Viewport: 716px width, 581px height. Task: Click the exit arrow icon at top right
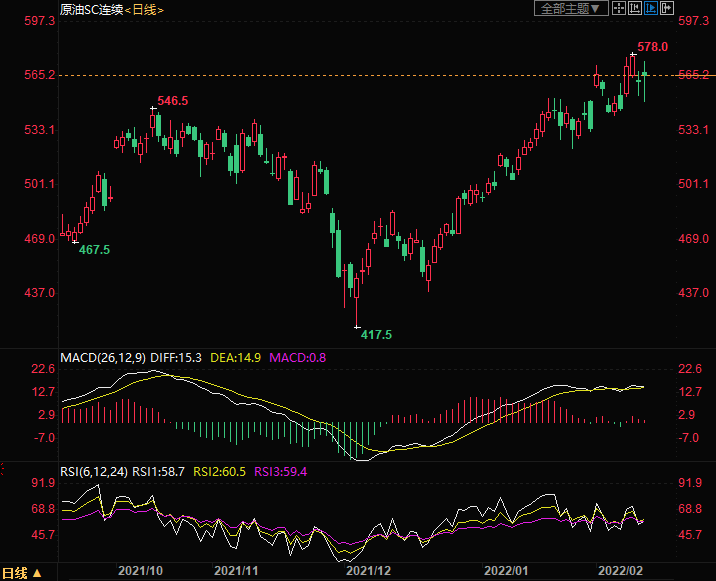click(x=668, y=8)
